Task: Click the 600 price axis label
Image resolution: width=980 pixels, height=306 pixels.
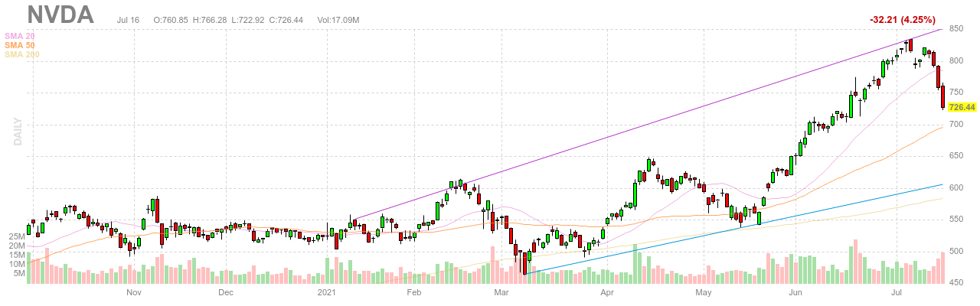Action: tap(955, 188)
